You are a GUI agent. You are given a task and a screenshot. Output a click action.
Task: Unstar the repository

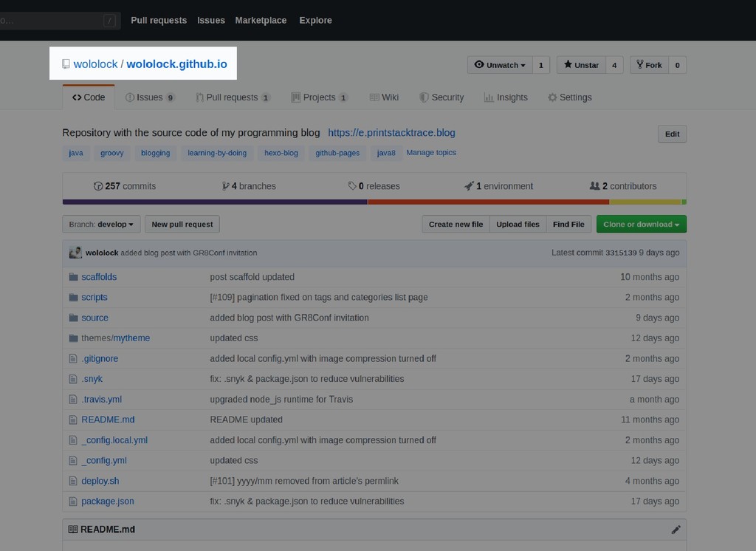(x=581, y=65)
